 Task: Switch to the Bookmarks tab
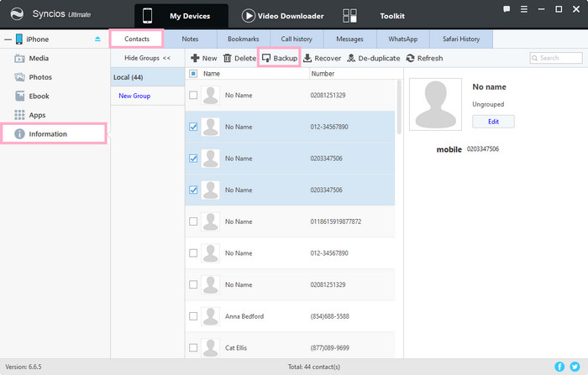(x=244, y=39)
